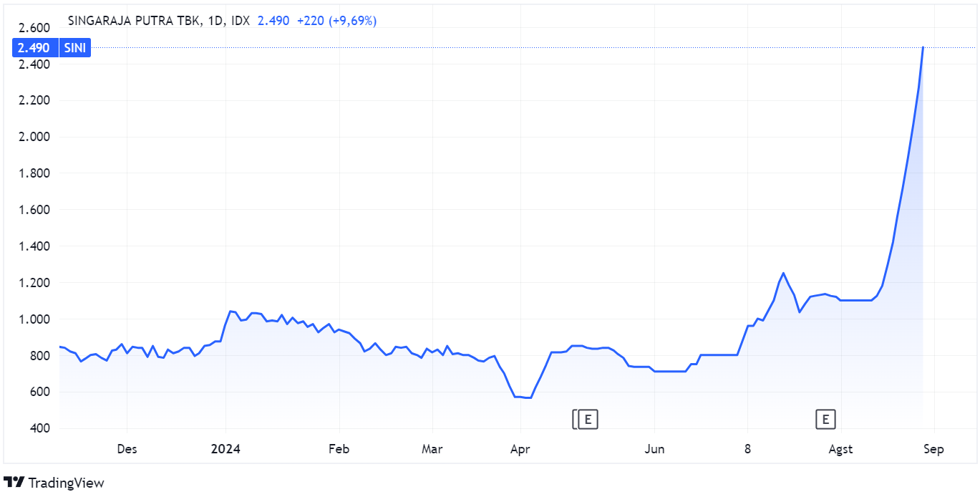Image resolution: width=980 pixels, height=497 pixels.
Task: Open the July earnings E marker
Action: 826,419
